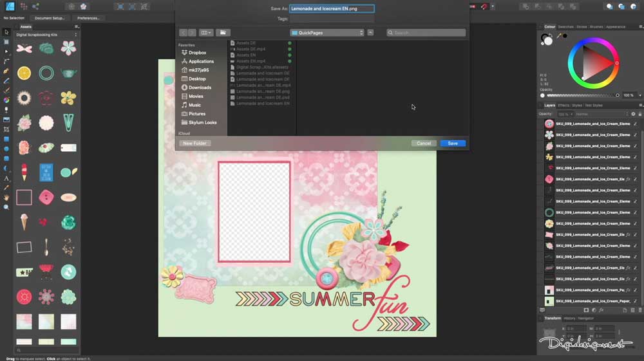Switch to the Stroke tab
Screen dimensions: 644x361
[582, 26]
